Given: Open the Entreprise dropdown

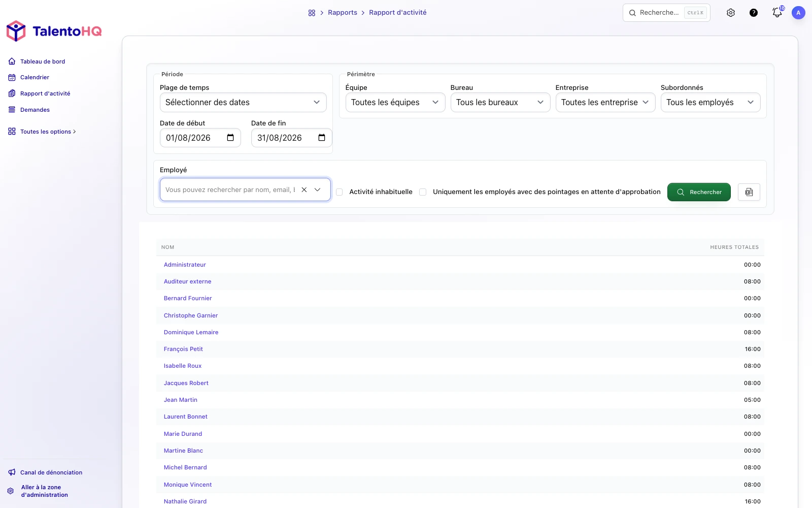Looking at the screenshot, I should point(605,102).
